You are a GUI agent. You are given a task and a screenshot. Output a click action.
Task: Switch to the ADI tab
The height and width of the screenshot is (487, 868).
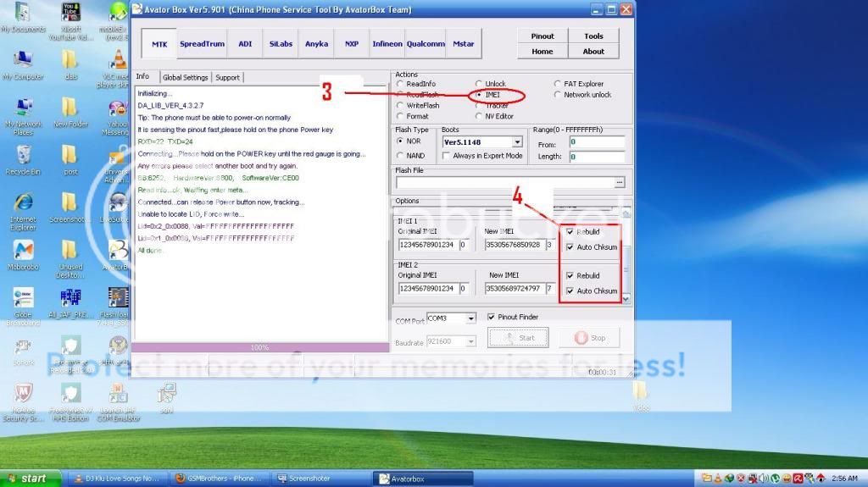[245, 44]
